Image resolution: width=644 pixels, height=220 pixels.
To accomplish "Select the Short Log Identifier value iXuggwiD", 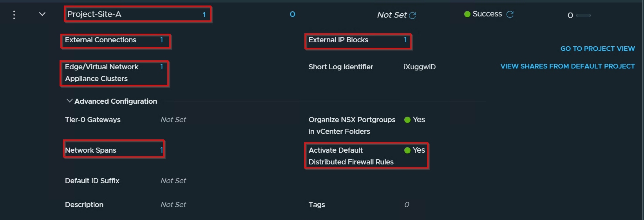I will pyautogui.click(x=420, y=67).
